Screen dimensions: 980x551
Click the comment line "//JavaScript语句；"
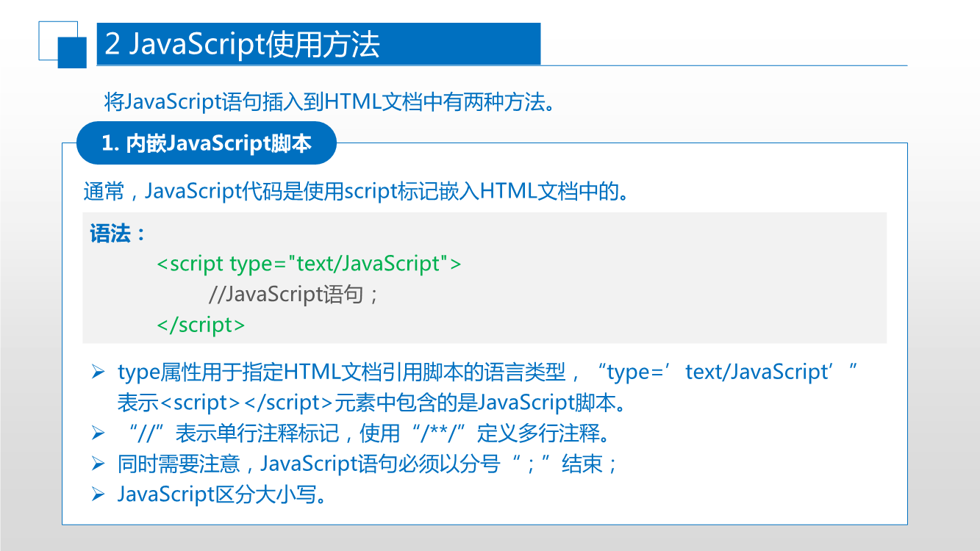coord(295,295)
